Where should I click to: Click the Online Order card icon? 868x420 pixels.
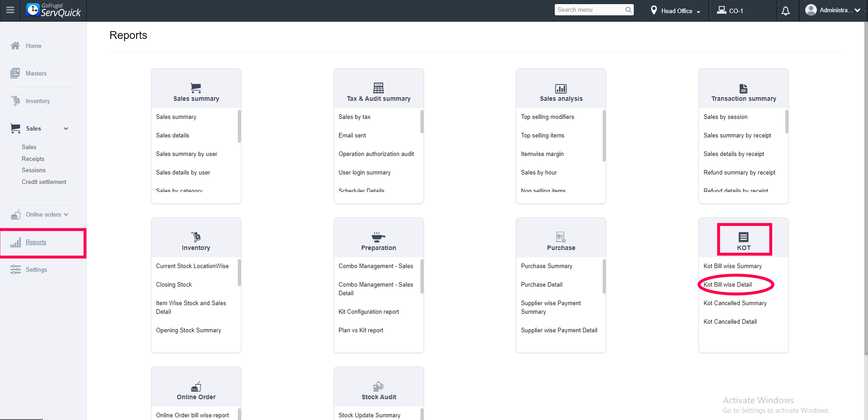click(196, 387)
